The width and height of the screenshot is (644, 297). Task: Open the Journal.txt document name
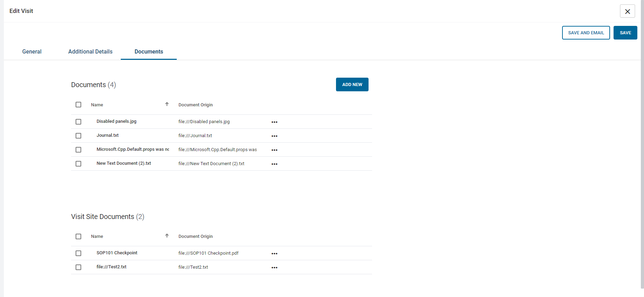click(107, 135)
